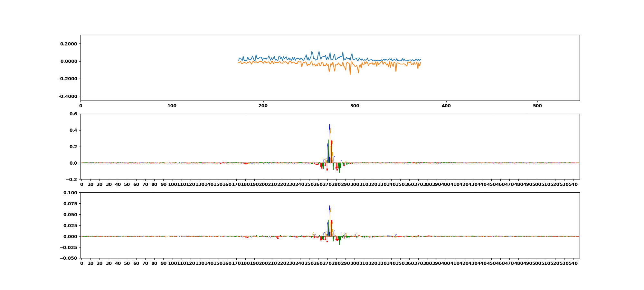
Task: Click the 0.025 y-axis label in bottom plot
Action: pos(71,226)
